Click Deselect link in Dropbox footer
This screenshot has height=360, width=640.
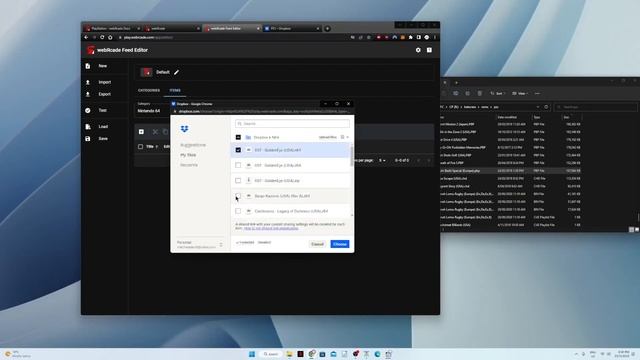click(x=264, y=242)
